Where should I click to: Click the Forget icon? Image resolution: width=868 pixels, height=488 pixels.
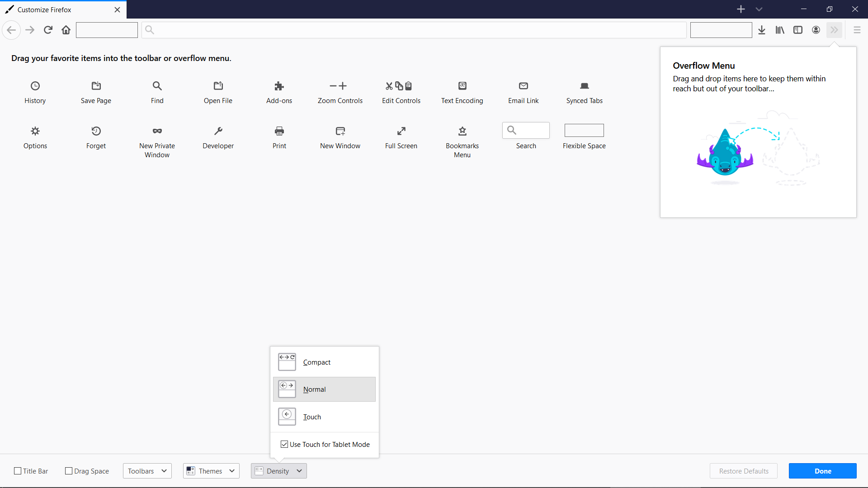click(x=96, y=131)
